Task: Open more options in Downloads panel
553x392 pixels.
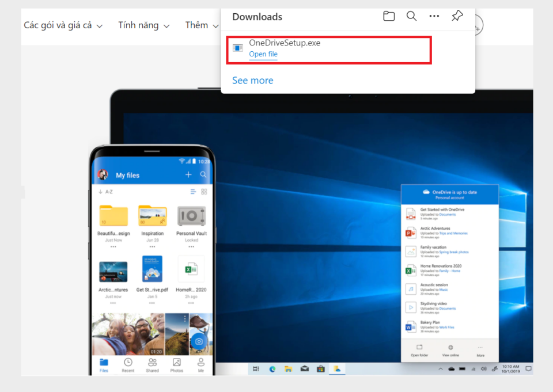Action: point(434,16)
